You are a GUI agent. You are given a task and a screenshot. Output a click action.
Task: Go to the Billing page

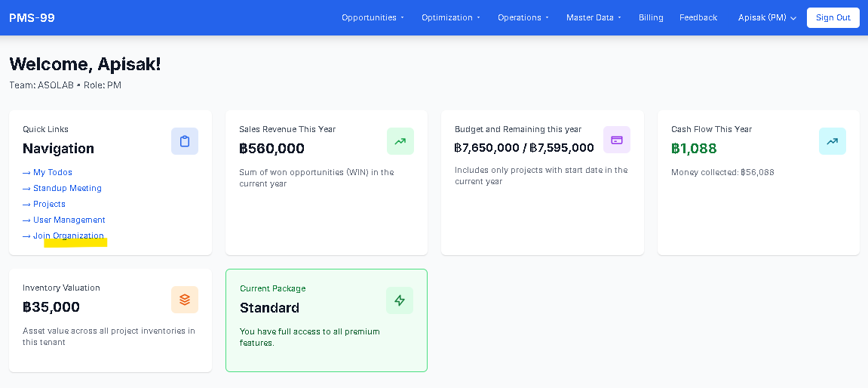[x=651, y=17]
